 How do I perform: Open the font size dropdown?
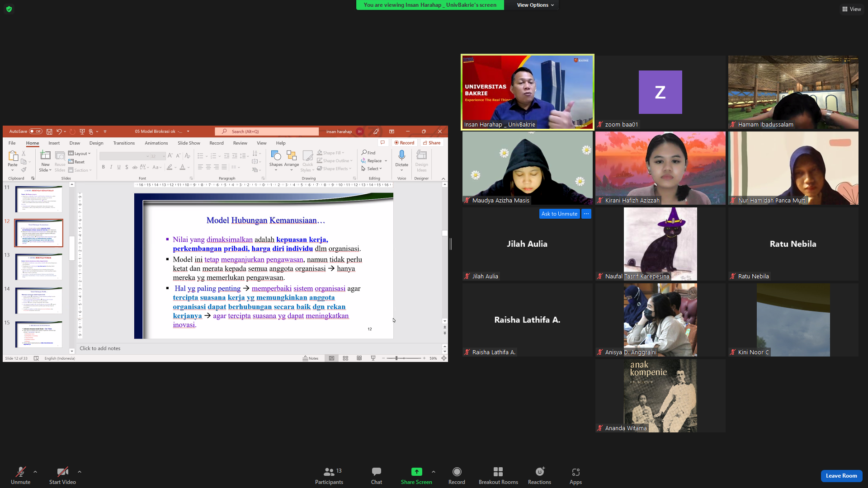tap(164, 156)
